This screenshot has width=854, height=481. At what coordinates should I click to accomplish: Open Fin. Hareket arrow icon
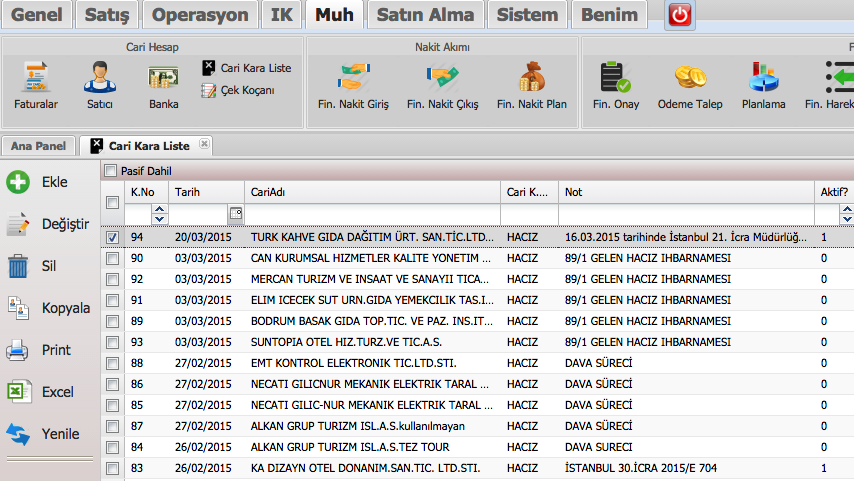[x=829, y=85]
